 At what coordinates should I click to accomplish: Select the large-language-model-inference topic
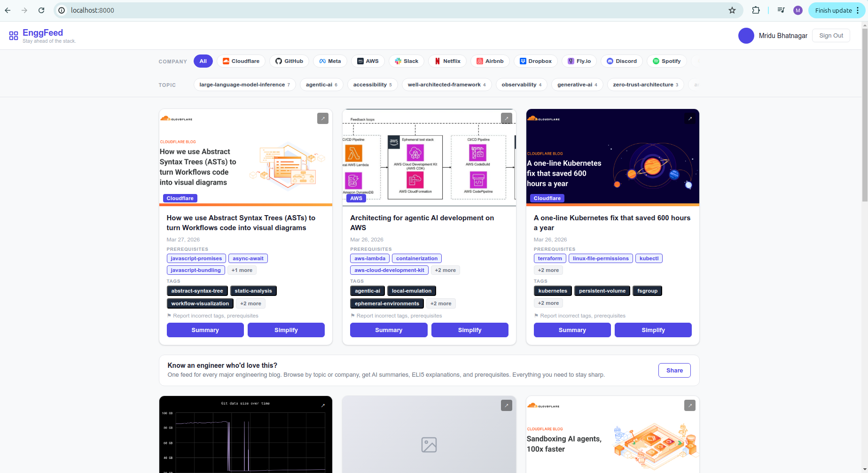(x=245, y=85)
